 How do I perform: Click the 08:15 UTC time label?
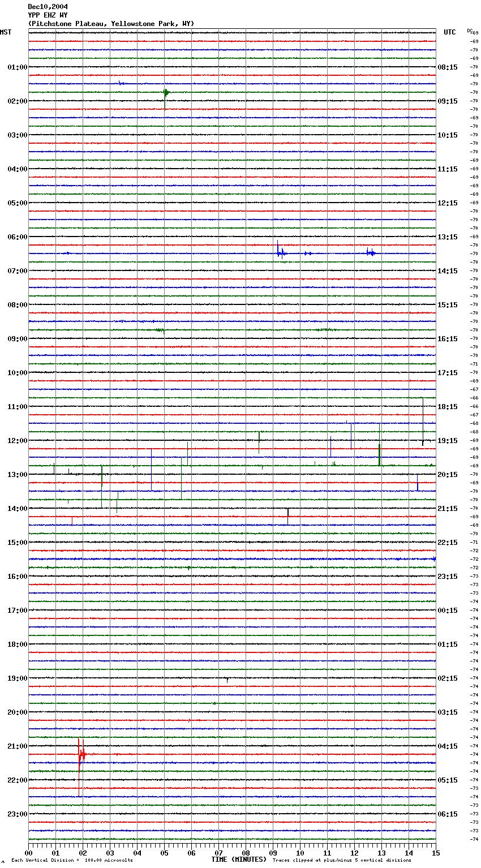pyautogui.click(x=448, y=67)
